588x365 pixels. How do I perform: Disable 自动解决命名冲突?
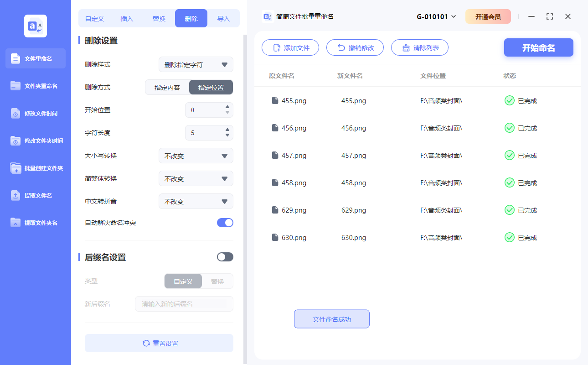point(225,222)
